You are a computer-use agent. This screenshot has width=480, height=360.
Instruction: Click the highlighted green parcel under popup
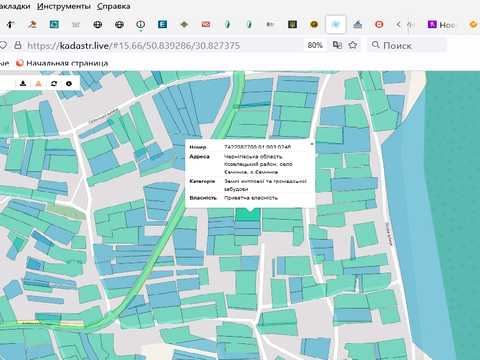(248, 214)
